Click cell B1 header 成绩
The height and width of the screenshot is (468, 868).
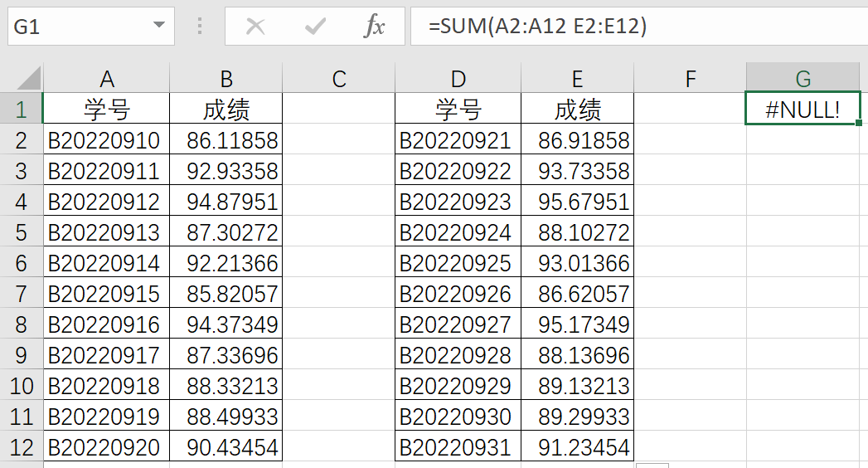[x=225, y=109]
